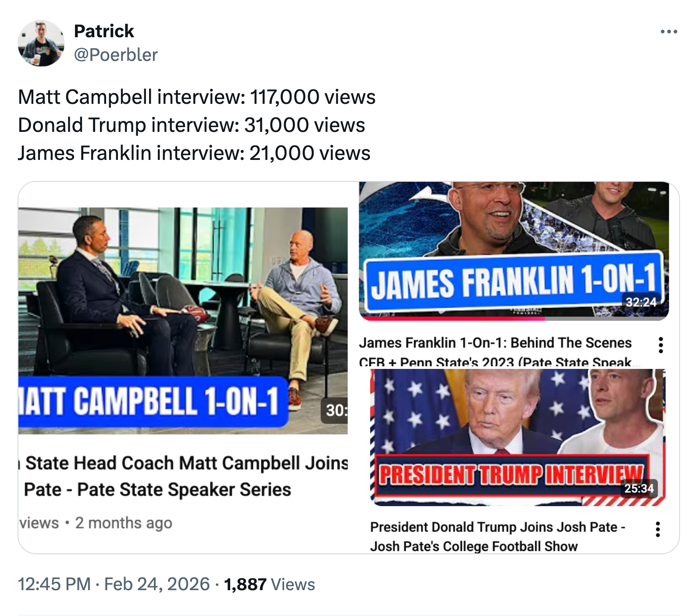This screenshot has width=698, height=616.
Task: Click Patrick's profile avatar picture
Action: (x=41, y=43)
